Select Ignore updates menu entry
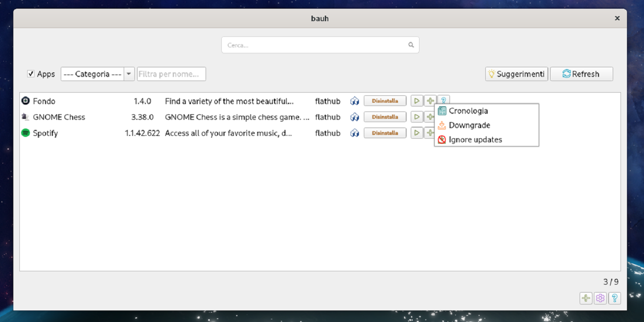The width and height of the screenshot is (644, 322). (487, 140)
